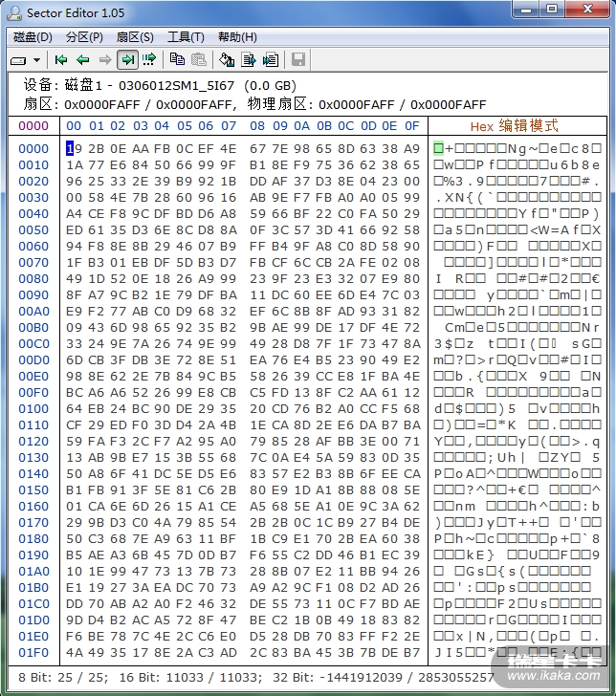This screenshot has height=696, width=616.
Task: Click the Sector Editor title bar app icon
Action: 14,13
